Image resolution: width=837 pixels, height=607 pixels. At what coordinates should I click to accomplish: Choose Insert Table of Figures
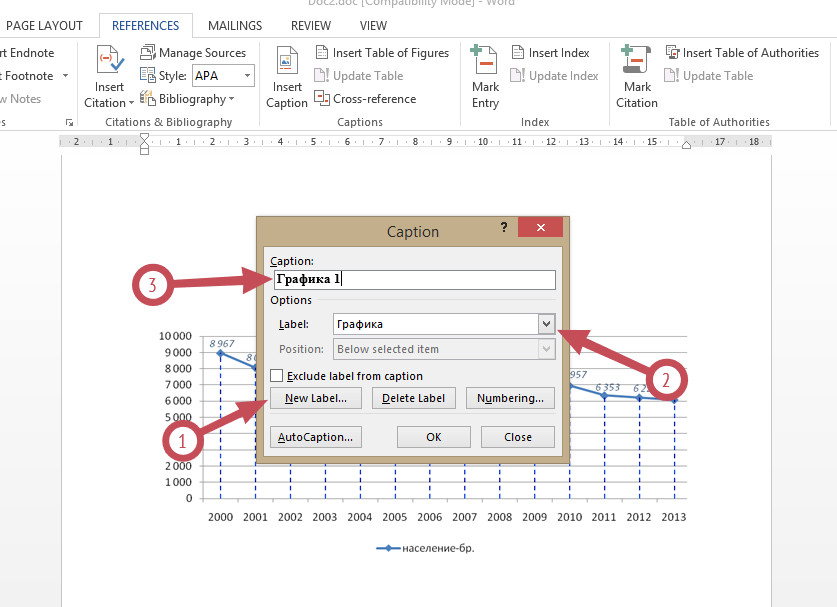pyautogui.click(x=383, y=52)
